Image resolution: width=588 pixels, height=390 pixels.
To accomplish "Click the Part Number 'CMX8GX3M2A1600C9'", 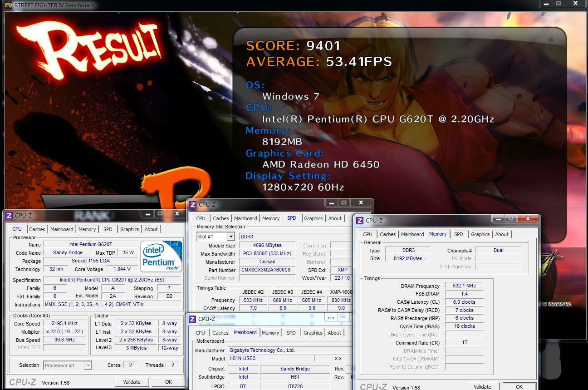I will click(x=267, y=270).
